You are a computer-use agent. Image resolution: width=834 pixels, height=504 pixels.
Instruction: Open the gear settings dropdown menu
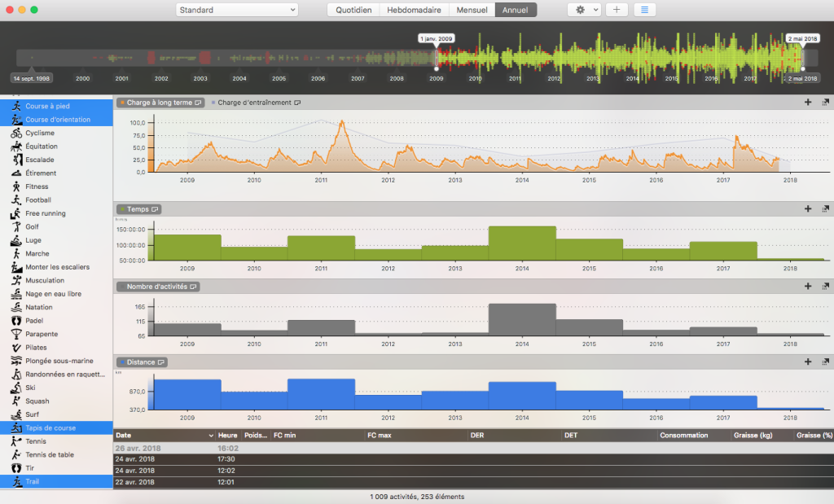(x=584, y=10)
